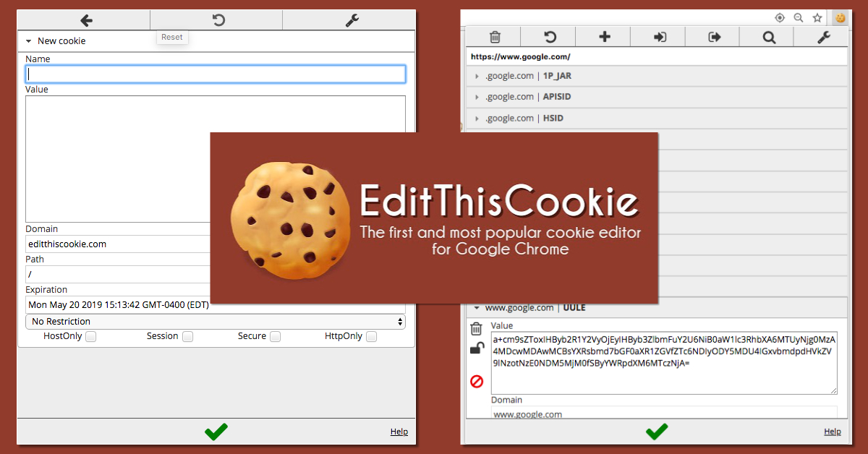Tick the Secure checkbox
868x454 pixels.
click(x=275, y=336)
